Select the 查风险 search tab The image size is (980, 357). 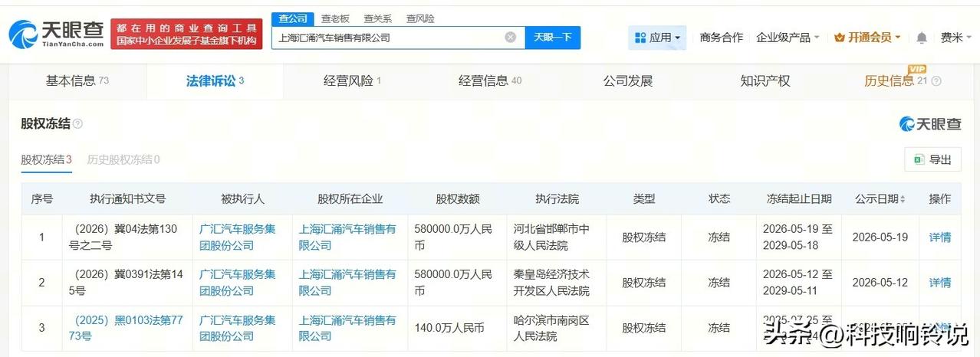(x=419, y=18)
